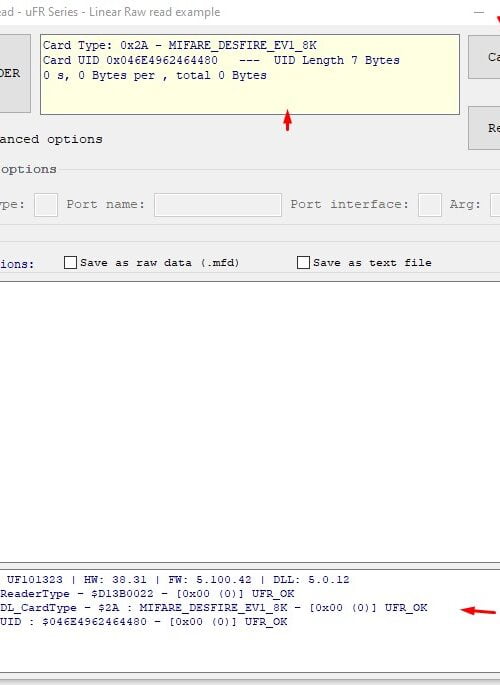Select the ReaderType $D13B0022 log entry
The width and height of the screenshot is (500, 685).
[147, 594]
